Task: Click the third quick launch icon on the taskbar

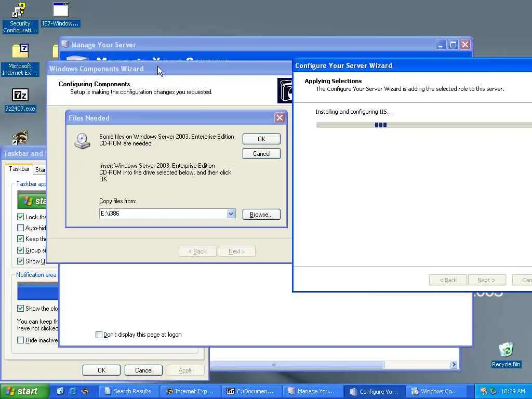Action: click(x=85, y=391)
